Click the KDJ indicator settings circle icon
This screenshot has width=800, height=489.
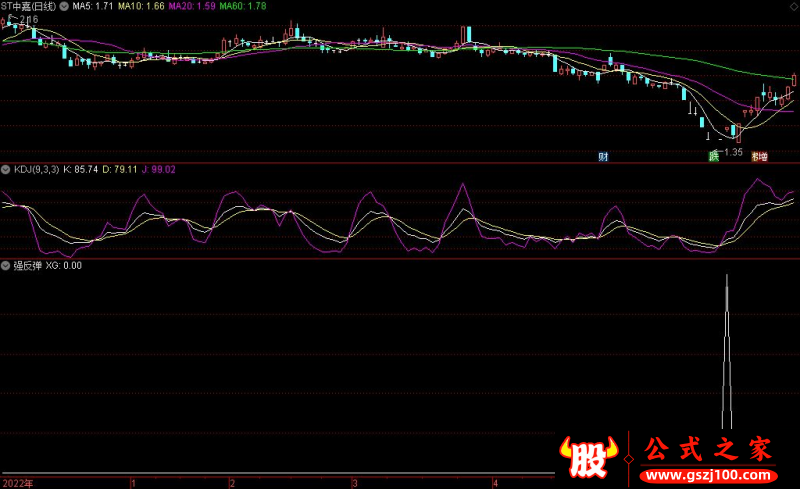click(x=6, y=170)
